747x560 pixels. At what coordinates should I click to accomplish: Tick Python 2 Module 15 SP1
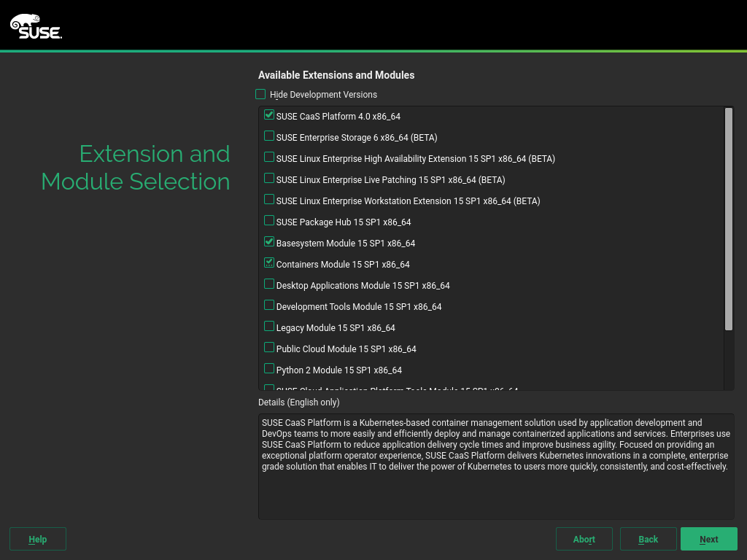[269, 369]
